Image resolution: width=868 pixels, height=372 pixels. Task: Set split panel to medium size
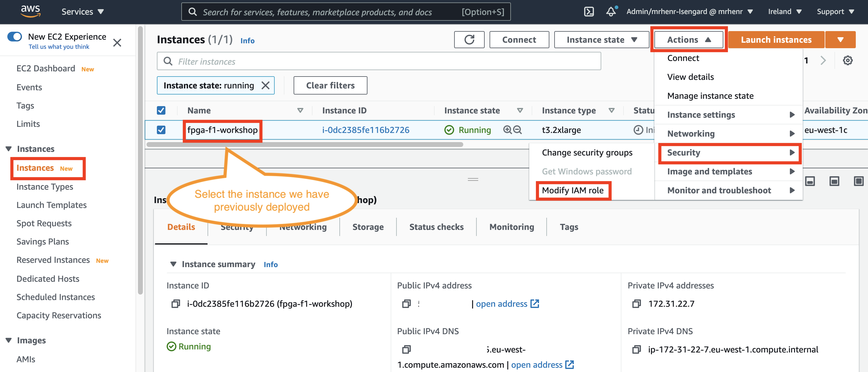[834, 181]
